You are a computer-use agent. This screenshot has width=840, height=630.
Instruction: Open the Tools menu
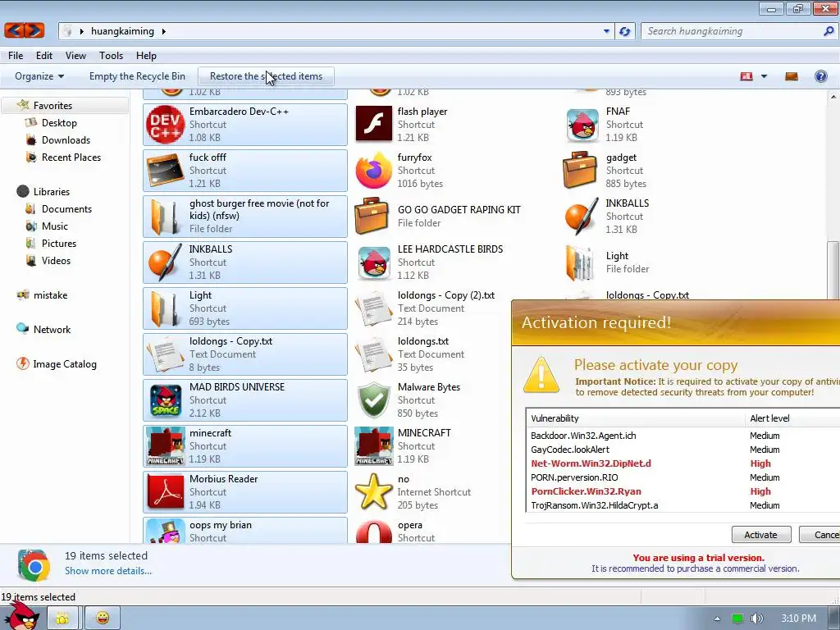click(111, 56)
